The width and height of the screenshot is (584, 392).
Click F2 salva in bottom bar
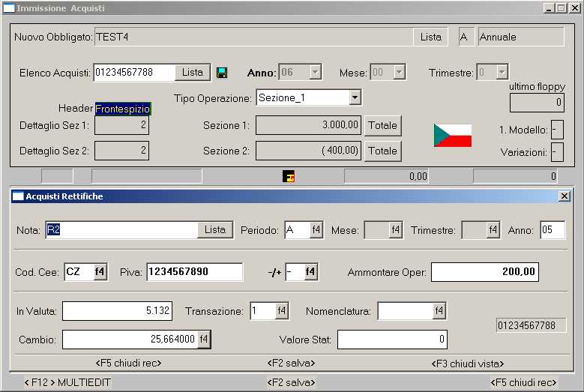tap(292, 382)
